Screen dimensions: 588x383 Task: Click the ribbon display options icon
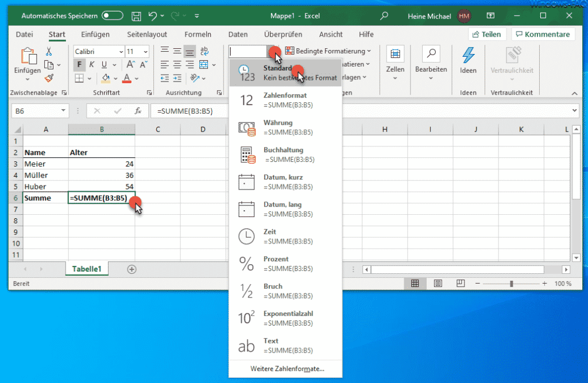coord(490,16)
